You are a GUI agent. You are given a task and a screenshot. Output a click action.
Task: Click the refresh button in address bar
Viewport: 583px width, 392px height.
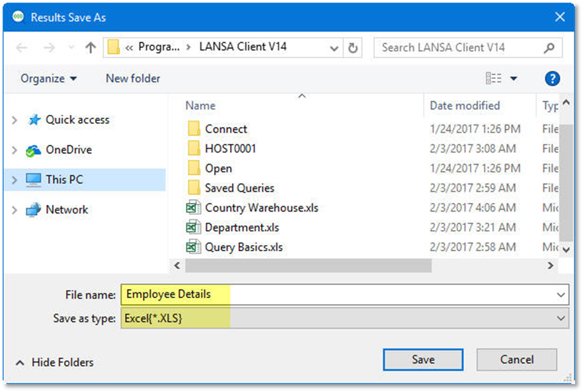click(x=353, y=48)
